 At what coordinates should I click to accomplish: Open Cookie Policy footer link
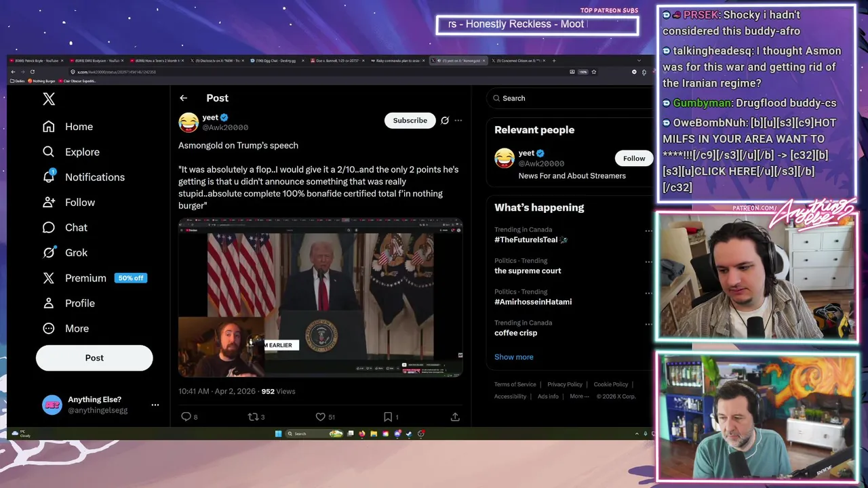611,384
